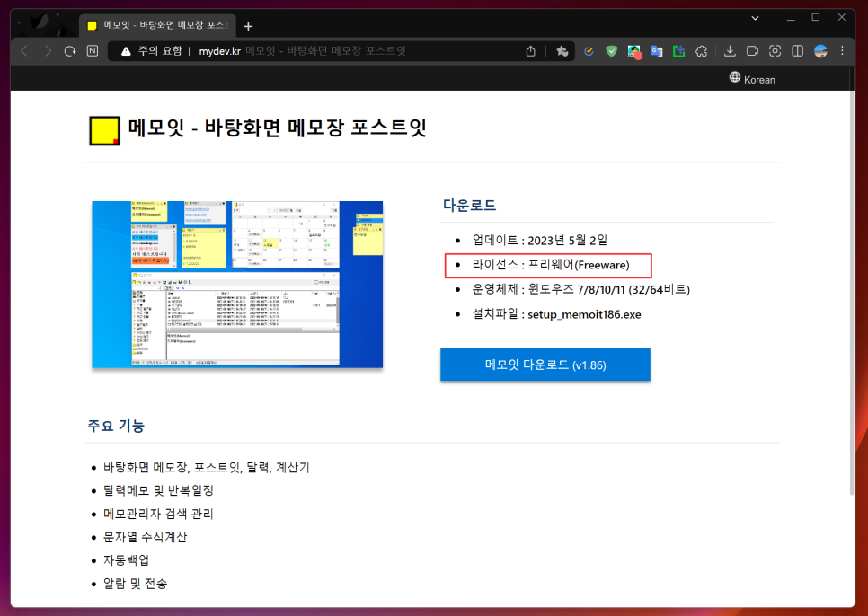868x616 pixels.
Task: Click the 주의 요함 security warning icon
Action: click(126, 51)
